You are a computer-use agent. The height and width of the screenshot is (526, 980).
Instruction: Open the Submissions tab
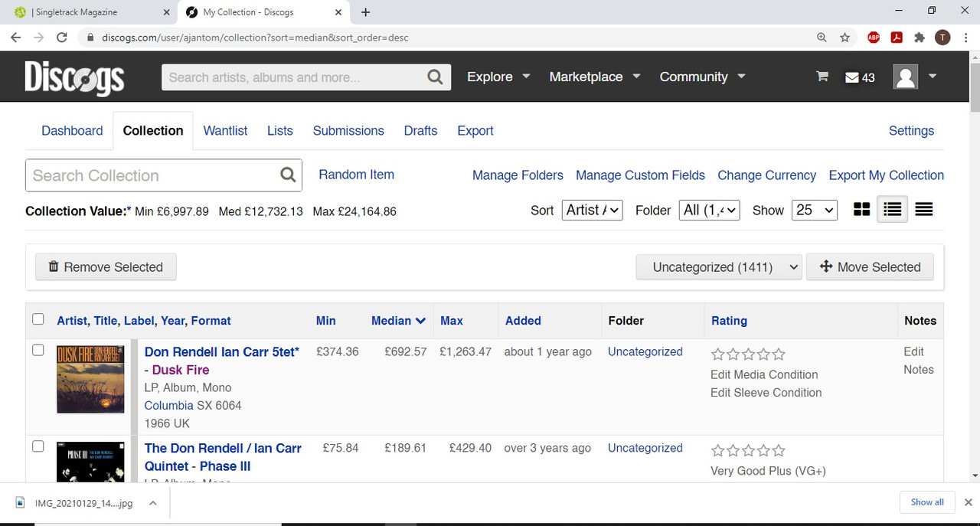(x=348, y=131)
